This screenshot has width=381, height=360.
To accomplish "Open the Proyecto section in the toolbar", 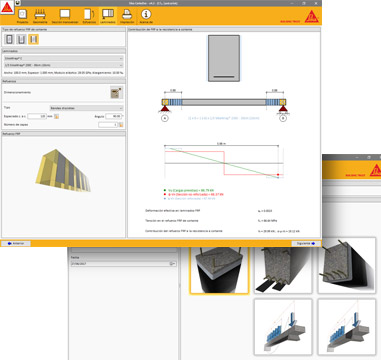I will pyautogui.click(x=22, y=16).
